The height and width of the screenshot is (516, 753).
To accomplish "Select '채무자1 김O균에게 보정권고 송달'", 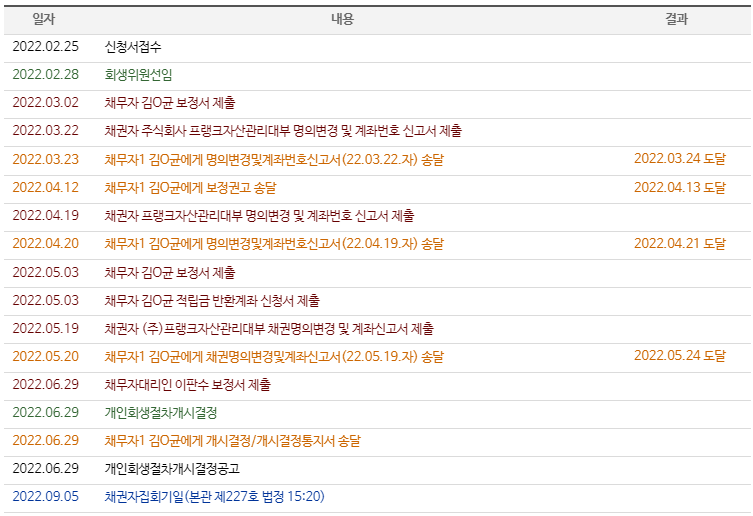I will click(x=191, y=187).
